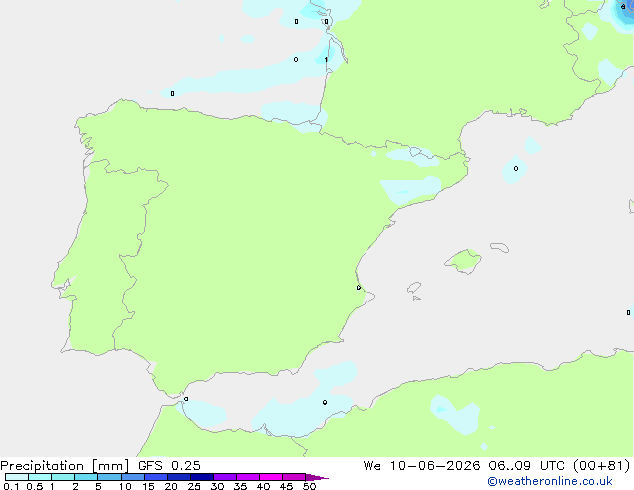Click the "45" legend label

click(286, 486)
